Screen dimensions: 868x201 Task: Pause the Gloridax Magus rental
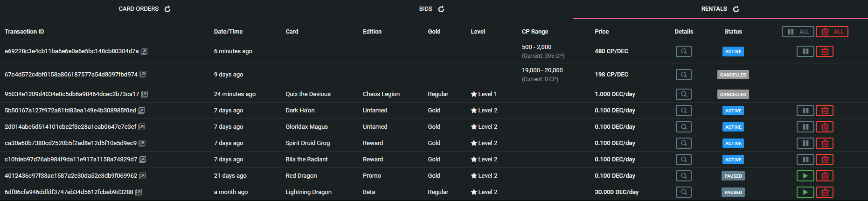coord(806,127)
